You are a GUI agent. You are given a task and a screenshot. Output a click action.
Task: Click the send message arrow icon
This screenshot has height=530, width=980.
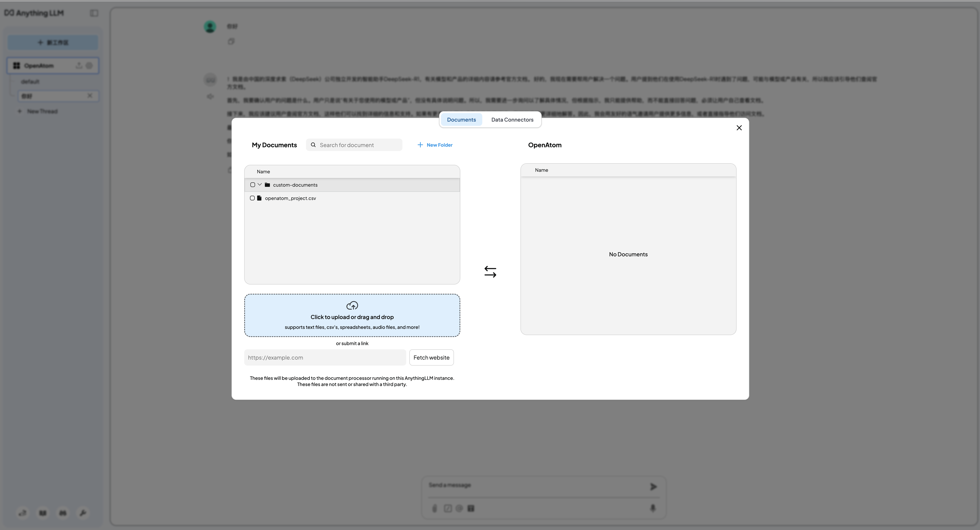pos(653,487)
